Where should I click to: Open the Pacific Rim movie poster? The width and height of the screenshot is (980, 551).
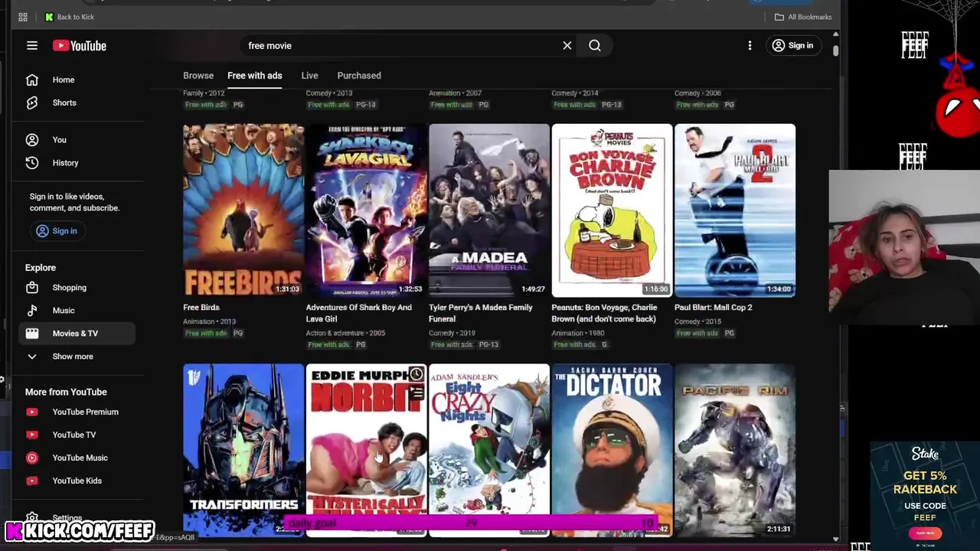[x=735, y=450]
